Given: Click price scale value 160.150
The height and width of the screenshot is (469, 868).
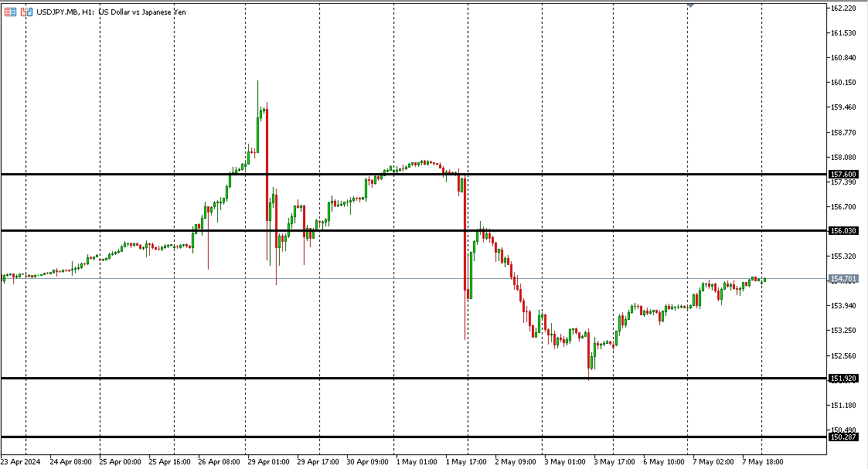Looking at the screenshot, I should (843, 83).
